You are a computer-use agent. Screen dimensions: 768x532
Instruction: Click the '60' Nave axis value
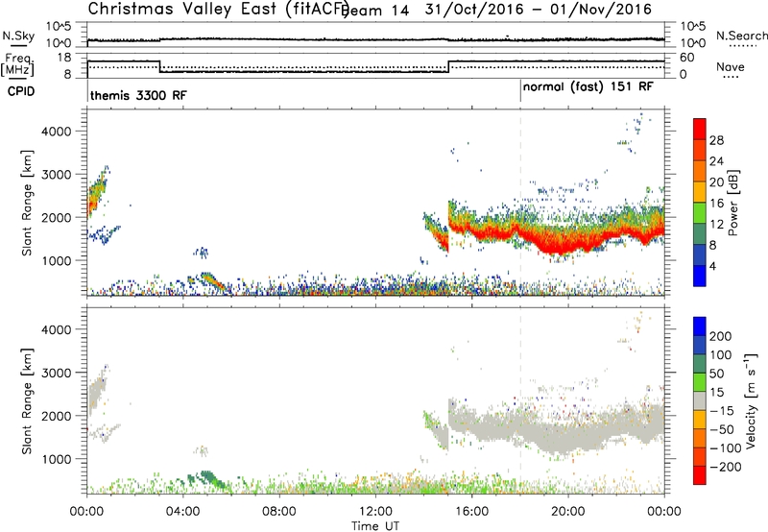pos(687,58)
